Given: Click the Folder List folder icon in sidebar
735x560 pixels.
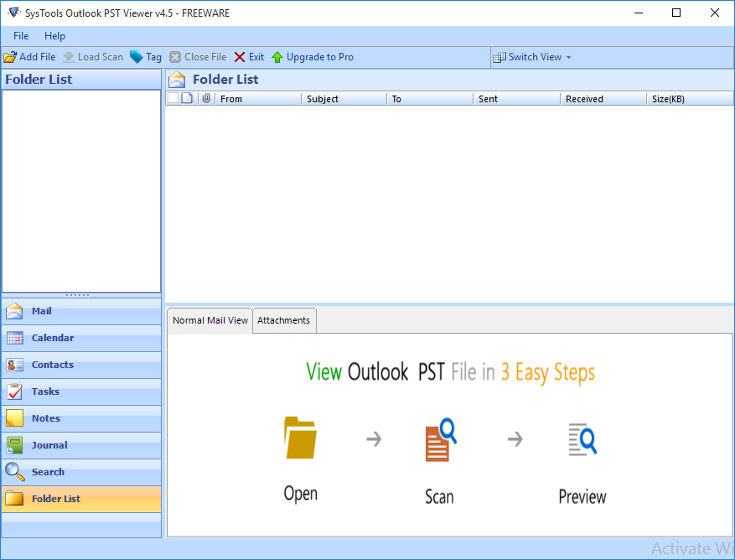Looking at the screenshot, I should click(x=14, y=499).
